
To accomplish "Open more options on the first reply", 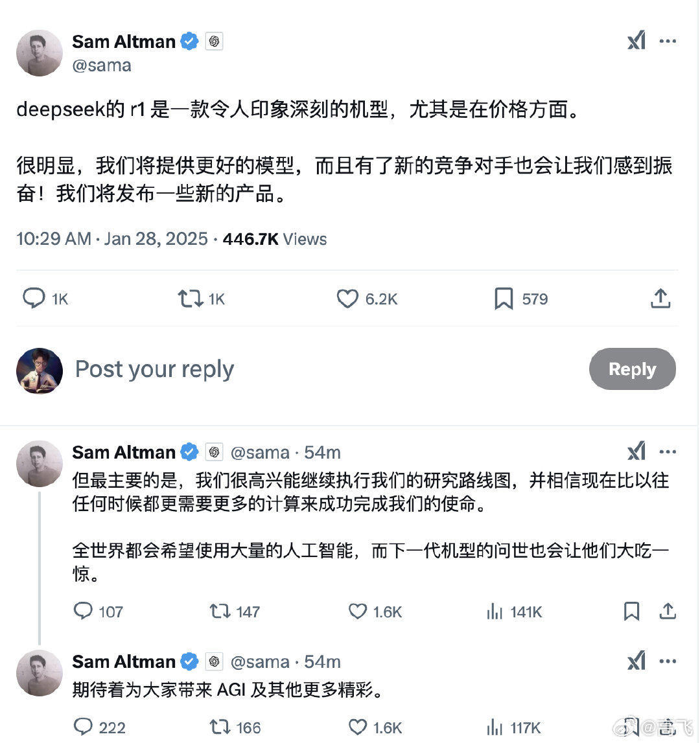I will 668,452.
